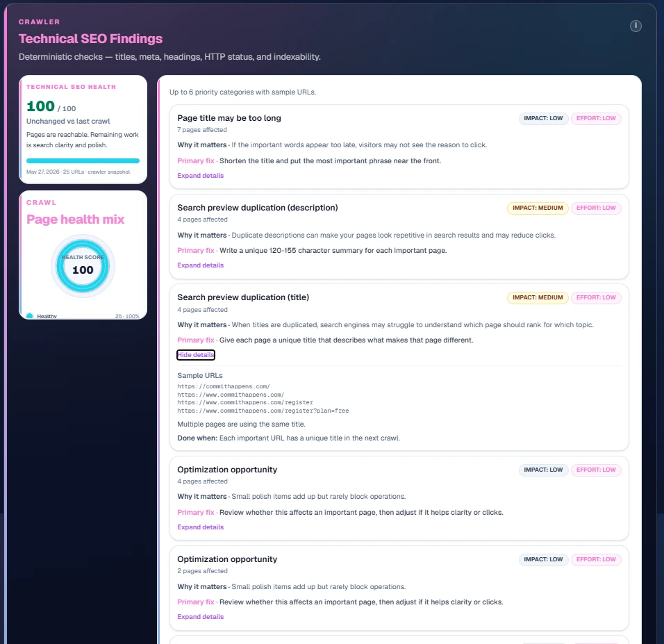Screen dimensions: 664x644
Task: Click EFFORT: LOW badge on 2-page Optimization opportunity
Action: coord(596,560)
